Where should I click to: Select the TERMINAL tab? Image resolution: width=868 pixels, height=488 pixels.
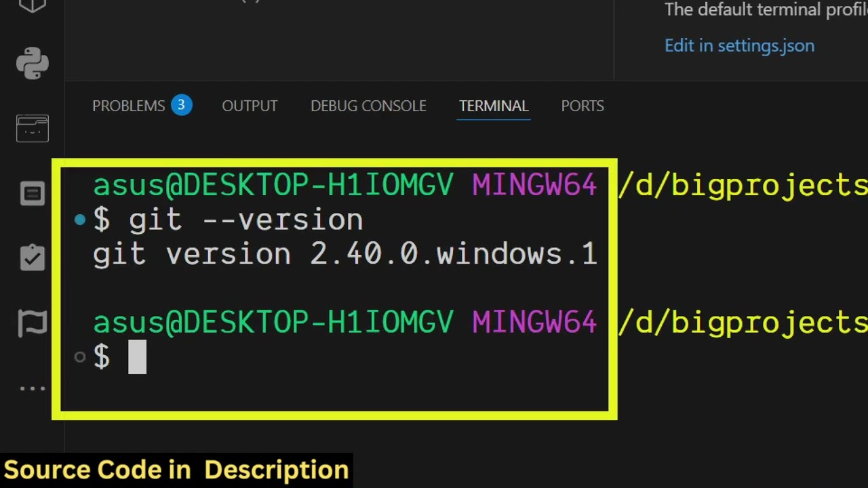click(494, 106)
